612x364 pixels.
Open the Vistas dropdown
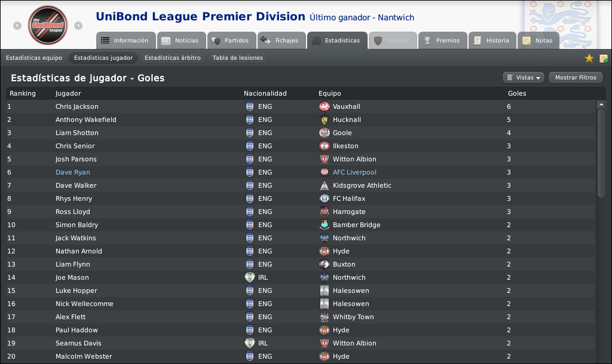(524, 78)
